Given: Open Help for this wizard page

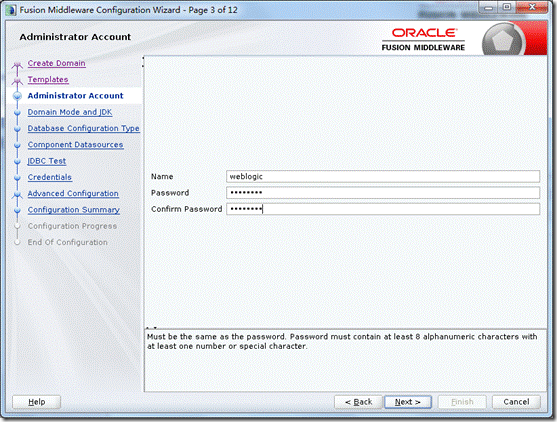Looking at the screenshot, I should 37,402.
